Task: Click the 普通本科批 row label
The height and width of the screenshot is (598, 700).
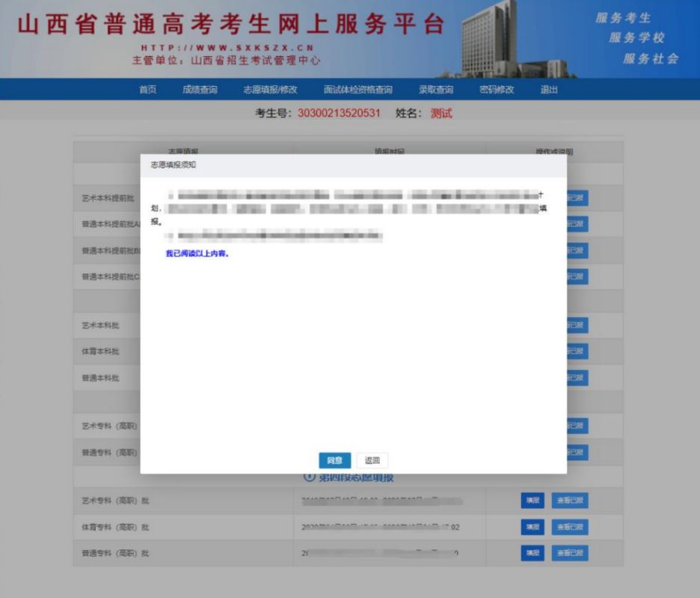Action: pyautogui.click(x=100, y=378)
